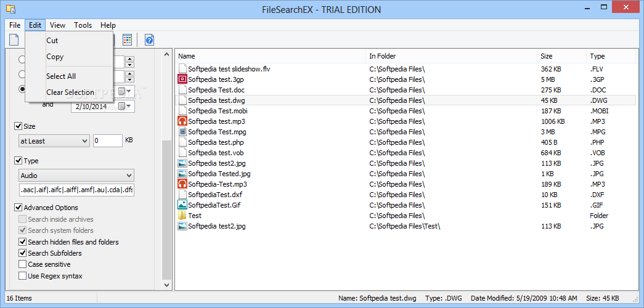This screenshot has height=308, width=644.
Task: Click the red icon of Softpedia test.3gp
Action: coord(182,79)
